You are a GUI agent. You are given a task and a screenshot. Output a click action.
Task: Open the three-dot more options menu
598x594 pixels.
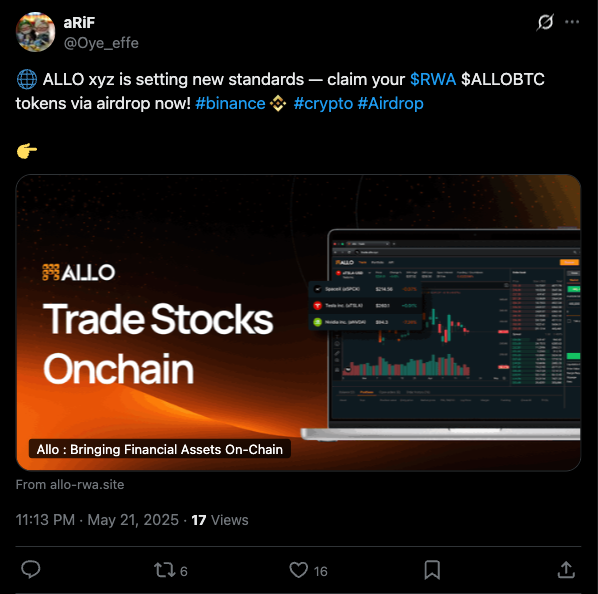point(572,22)
